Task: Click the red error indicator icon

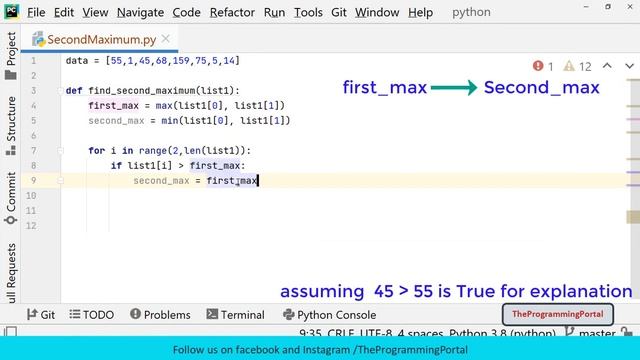Action: tap(538, 66)
